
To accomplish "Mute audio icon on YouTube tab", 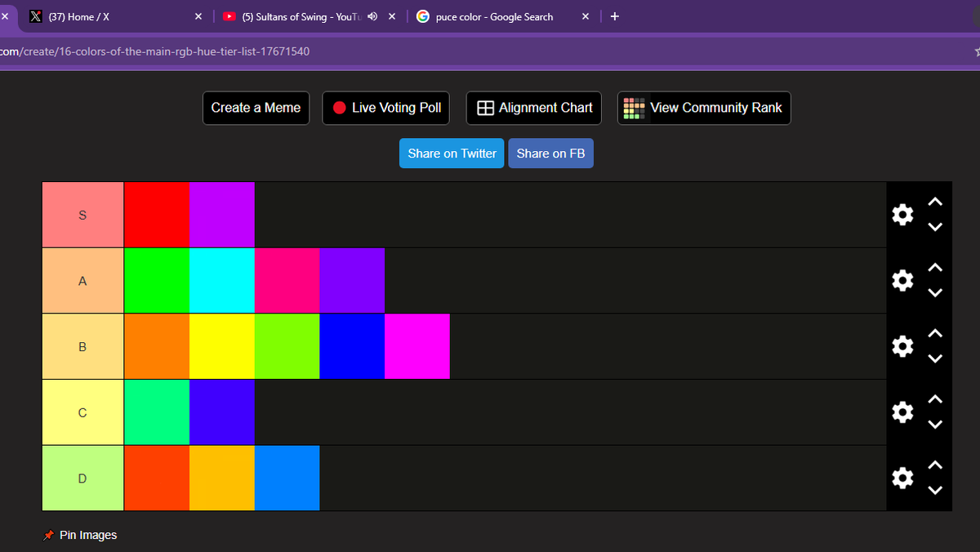I will pyautogui.click(x=372, y=16).
